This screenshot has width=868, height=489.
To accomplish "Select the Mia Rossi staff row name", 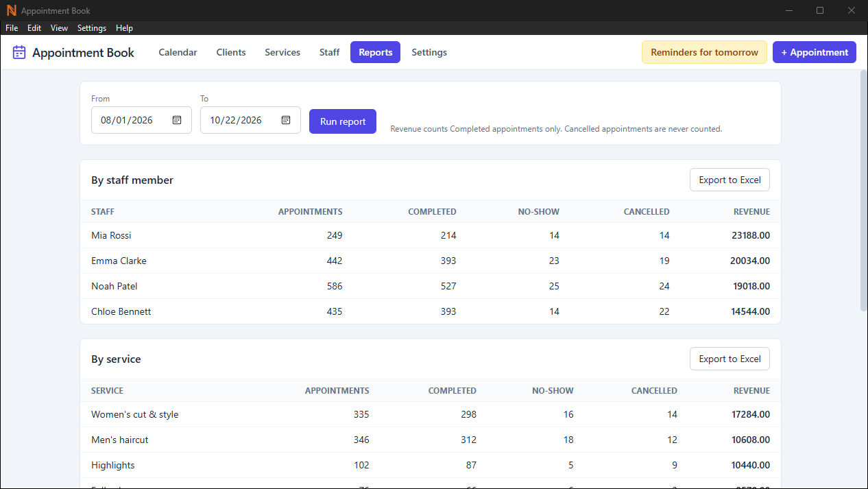I will (111, 235).
